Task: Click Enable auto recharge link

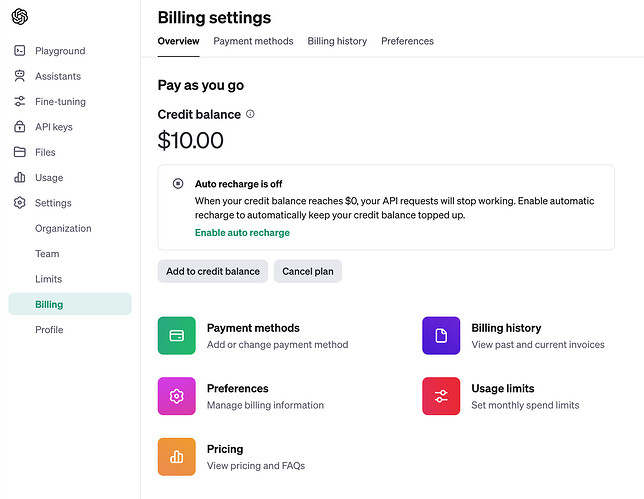Action: point(242,233)
